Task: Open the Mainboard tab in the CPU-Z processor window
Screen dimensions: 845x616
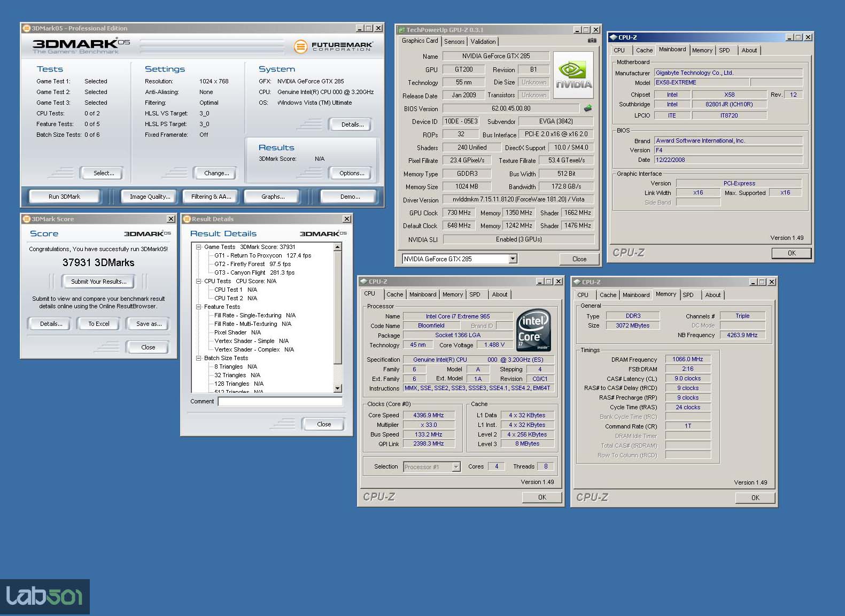Action: (x=423, y=294)
